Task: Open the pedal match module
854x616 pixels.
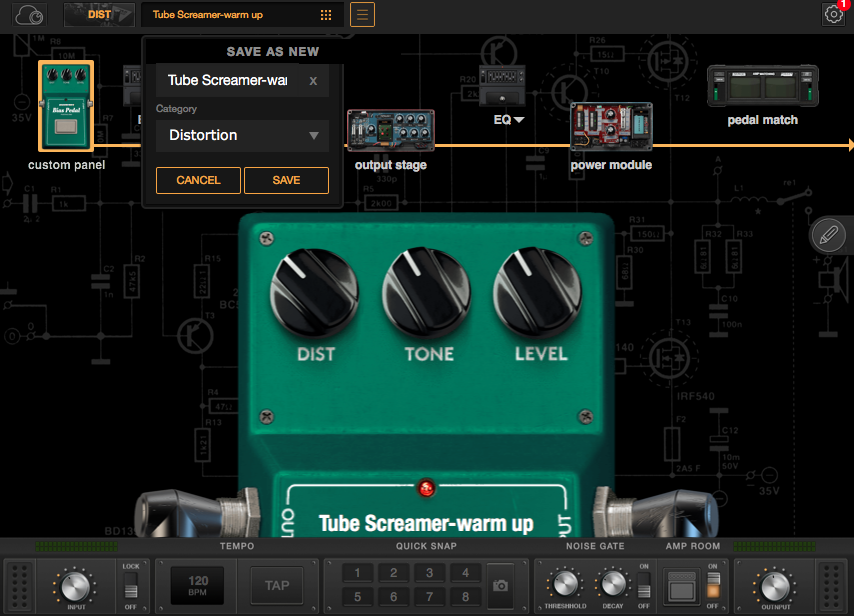Action: (762, 87)
